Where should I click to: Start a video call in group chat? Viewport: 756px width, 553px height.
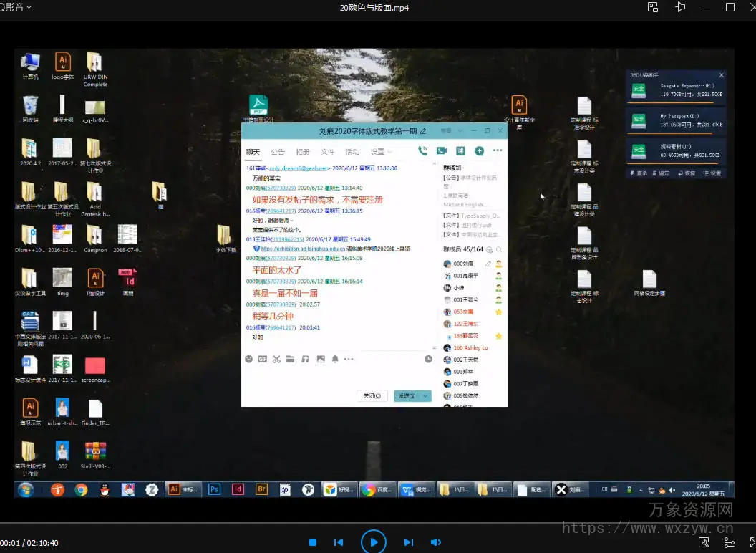442,151
